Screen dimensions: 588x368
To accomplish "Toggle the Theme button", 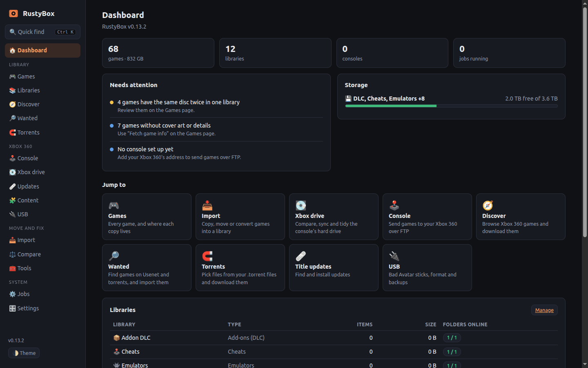I will tap(24, 353).
